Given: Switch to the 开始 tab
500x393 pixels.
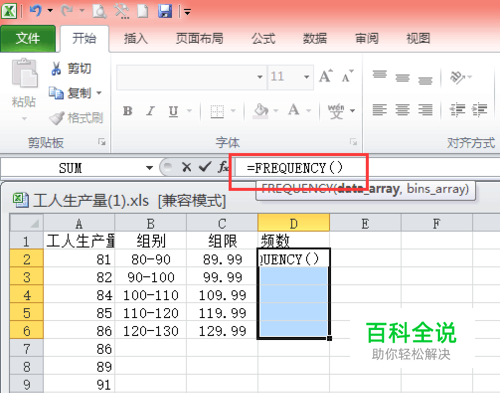Looking at the screenshot, I should click(84, 39).
